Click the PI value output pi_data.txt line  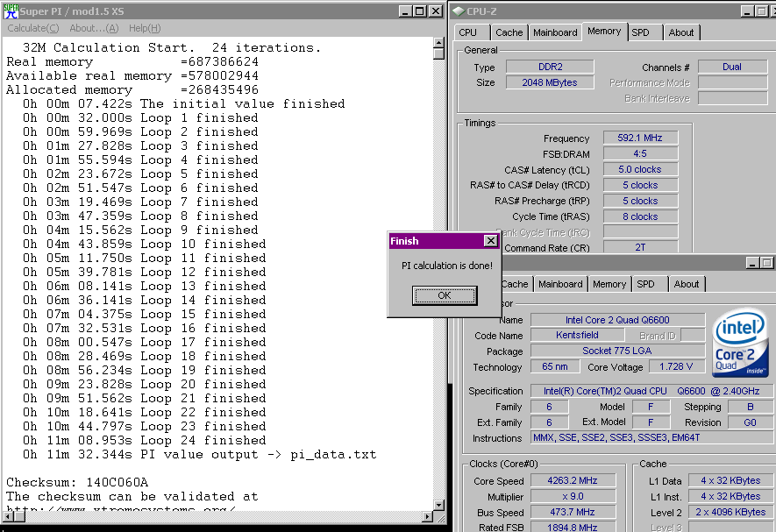pos(199,455)
